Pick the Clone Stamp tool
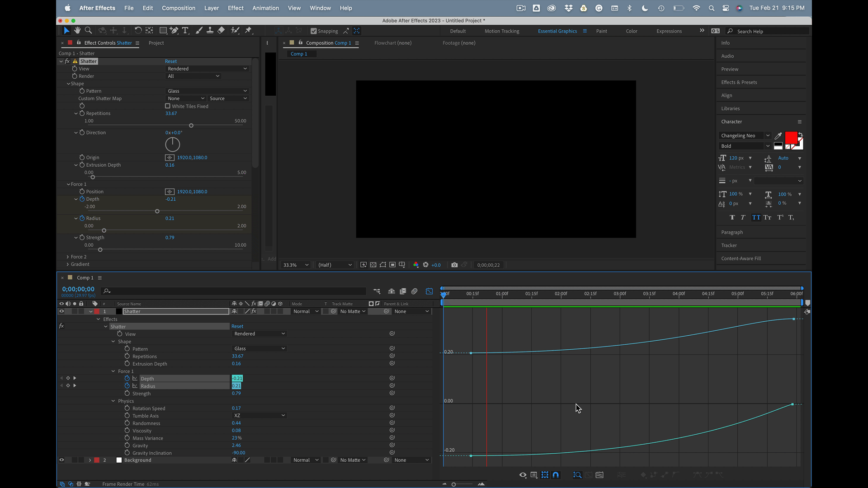 (210, 30)
